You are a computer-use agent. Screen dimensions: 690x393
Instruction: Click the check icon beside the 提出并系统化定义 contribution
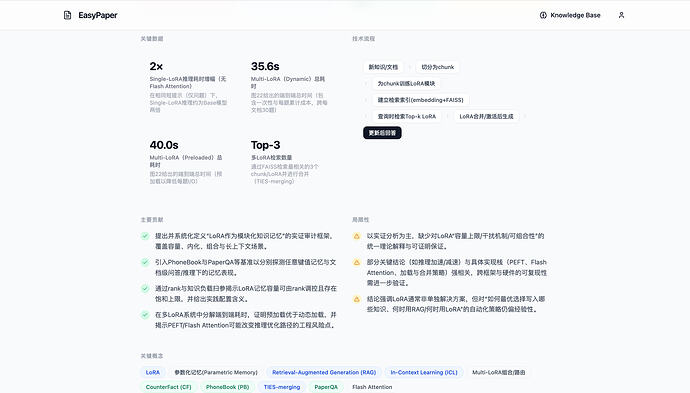(x=145, y=236)
